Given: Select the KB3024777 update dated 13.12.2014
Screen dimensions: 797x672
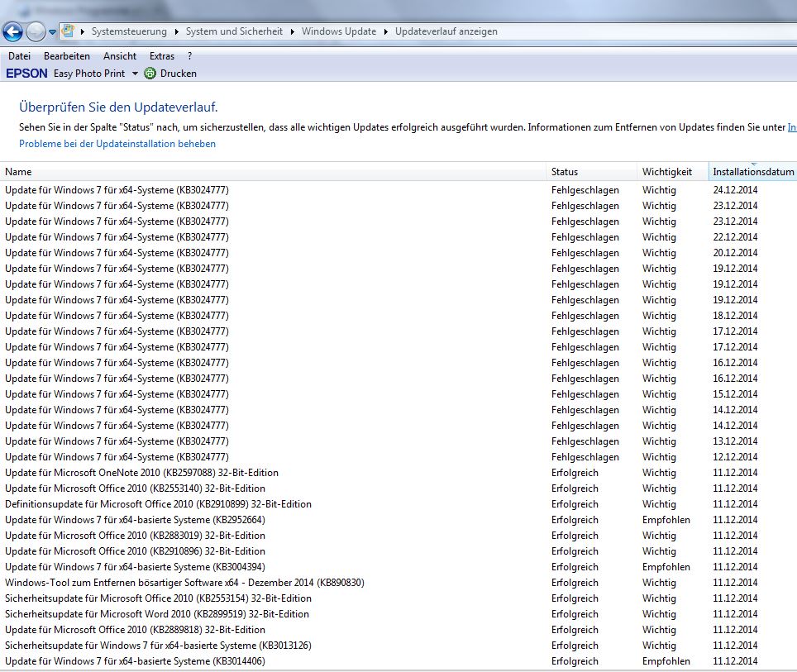Looking at the screenshot, I should click(398, 441).
